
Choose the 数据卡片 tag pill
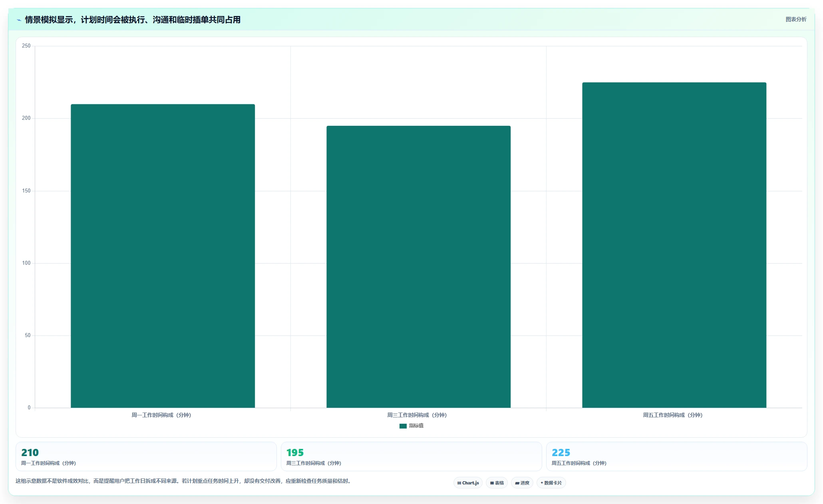click(x=551, y=483)
